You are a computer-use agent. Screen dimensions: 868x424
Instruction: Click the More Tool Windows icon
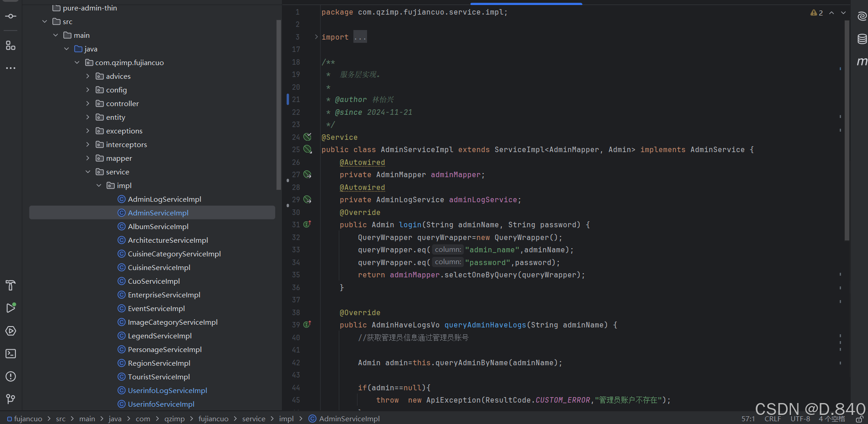pos(11,68)
